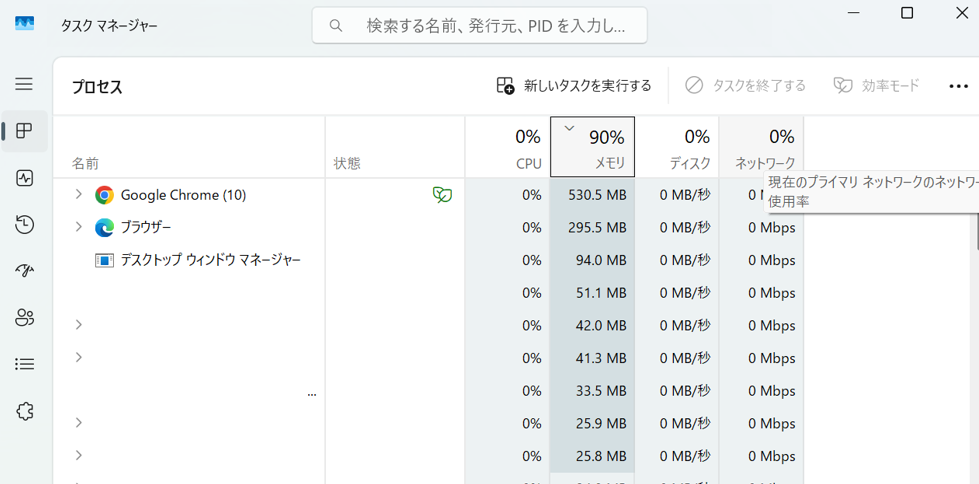Image resolution: width=979 pixels, height=484 pixels.
Task: Open the Performance page icon in sidebar
Action: point(25,178)
